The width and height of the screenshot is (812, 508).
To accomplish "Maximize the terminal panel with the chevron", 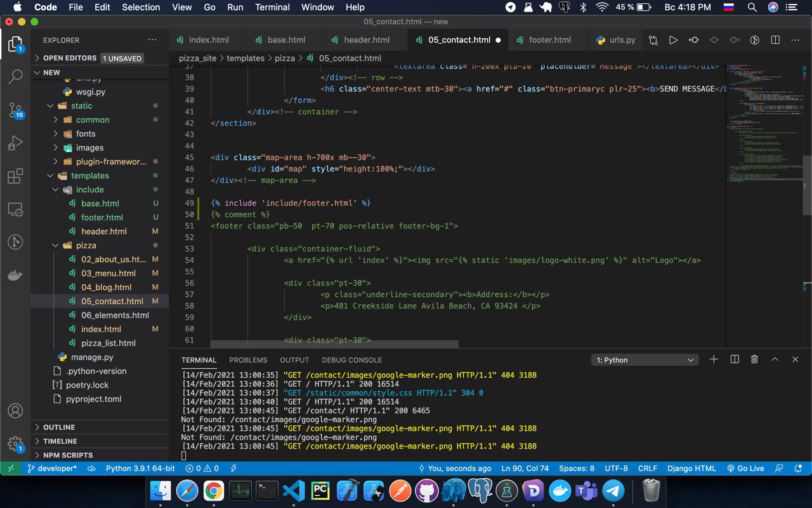I will pos(775,359).
